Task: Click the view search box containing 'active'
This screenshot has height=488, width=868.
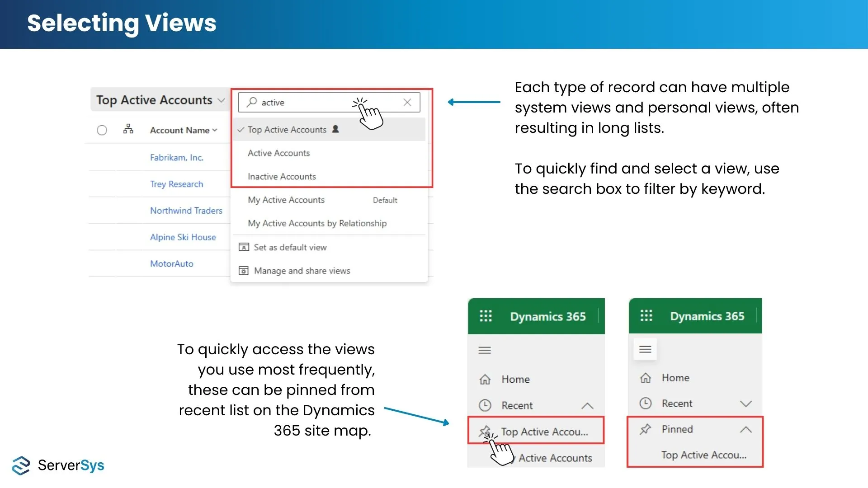Action: (329, 102)
